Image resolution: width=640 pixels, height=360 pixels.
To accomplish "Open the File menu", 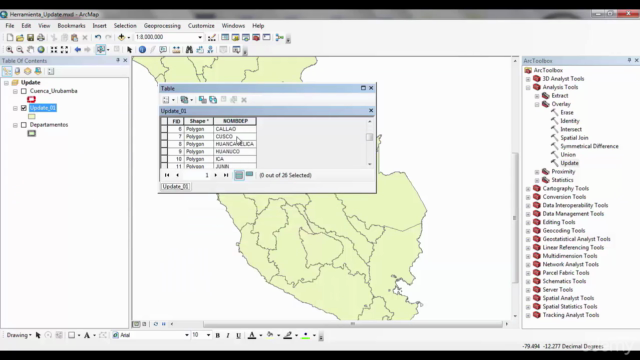I will coord(10,26).
